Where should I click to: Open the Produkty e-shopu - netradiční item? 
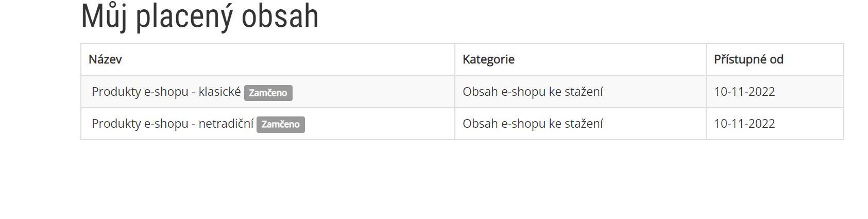[172, 124]
